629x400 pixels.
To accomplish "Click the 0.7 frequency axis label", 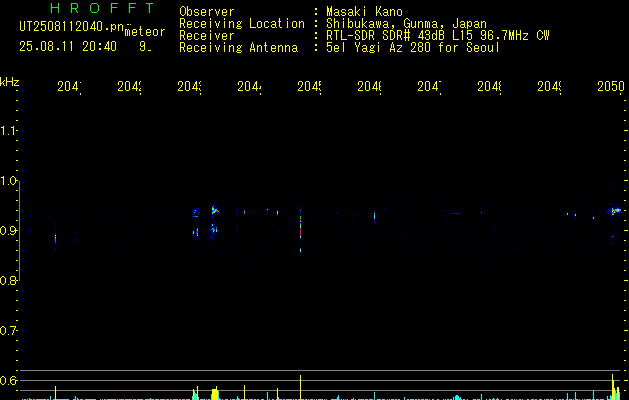I will [8, 331].
